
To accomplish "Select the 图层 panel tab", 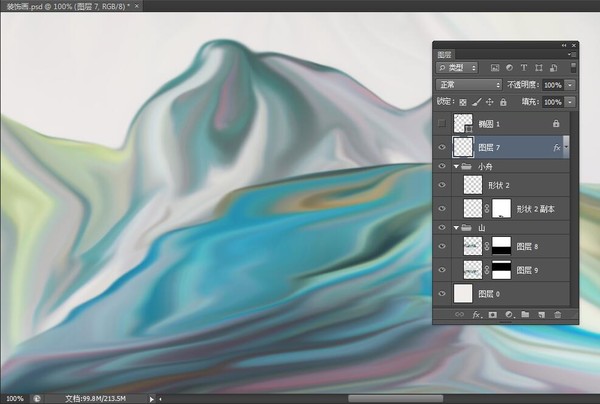I will pyautogui.click(x=444, y=55).
